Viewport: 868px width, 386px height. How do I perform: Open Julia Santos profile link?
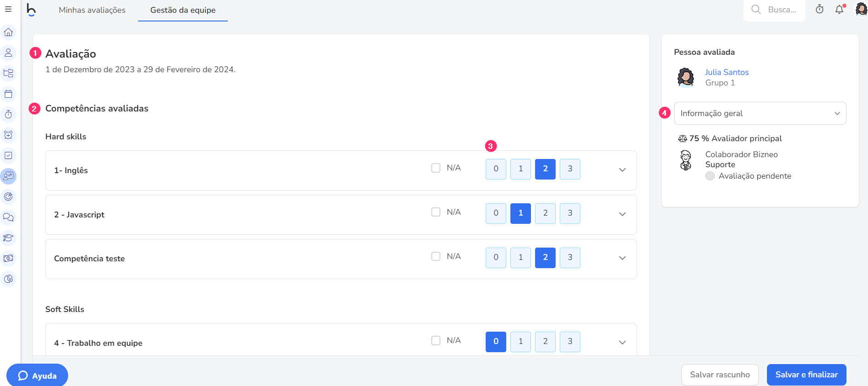(727, 72)
